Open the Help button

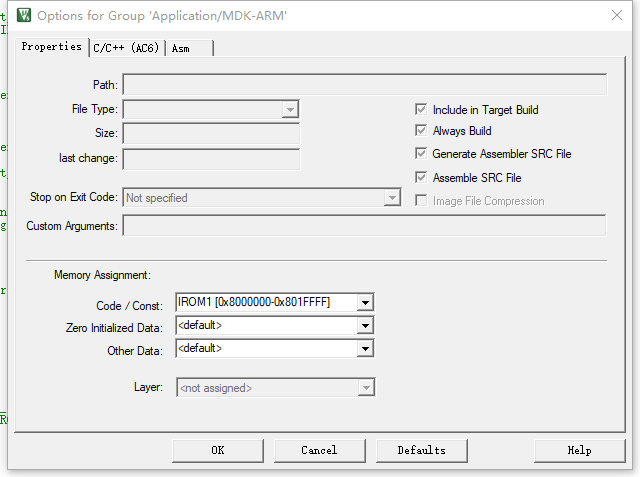pos(580,450)
